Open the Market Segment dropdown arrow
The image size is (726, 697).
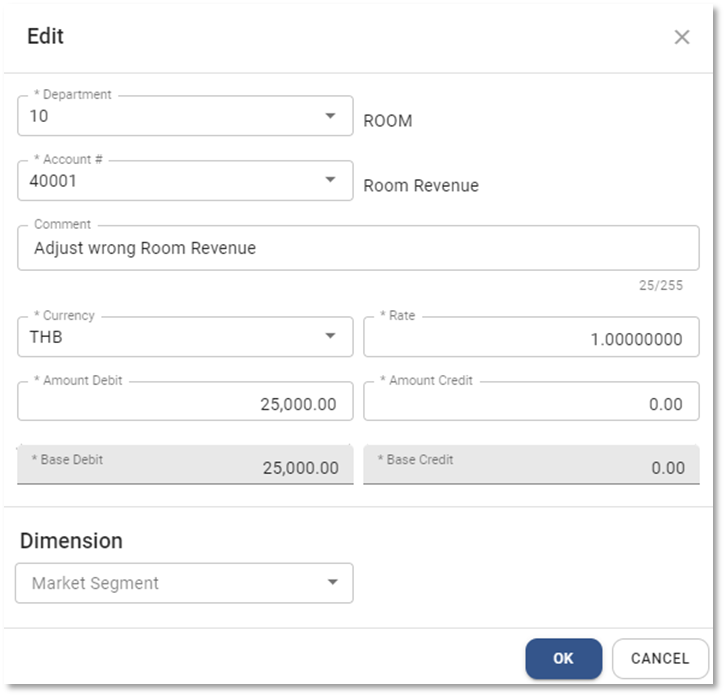(330, 583)
